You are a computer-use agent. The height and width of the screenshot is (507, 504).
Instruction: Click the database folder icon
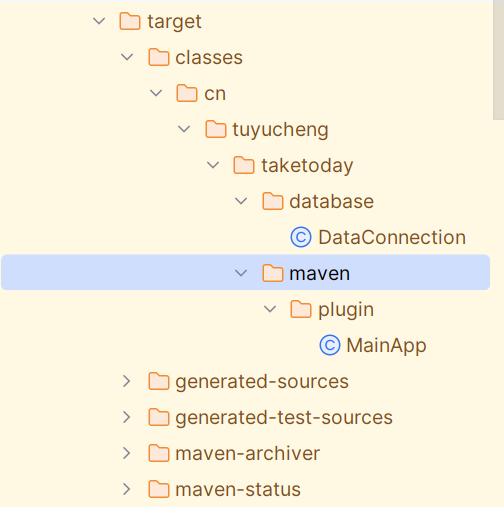pyautogui.click(x=273, y=201)
